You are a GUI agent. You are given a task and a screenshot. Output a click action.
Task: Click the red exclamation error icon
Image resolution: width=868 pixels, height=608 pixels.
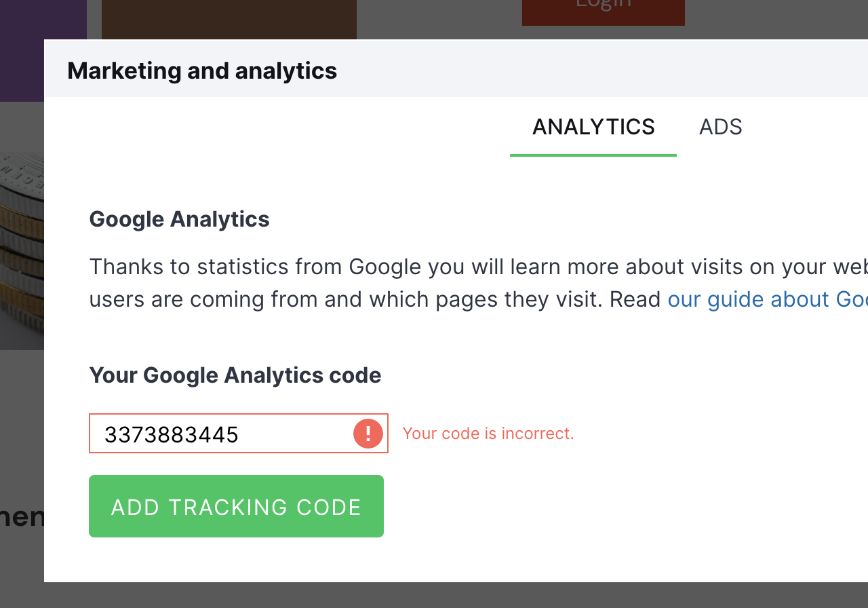click(368, 434)
